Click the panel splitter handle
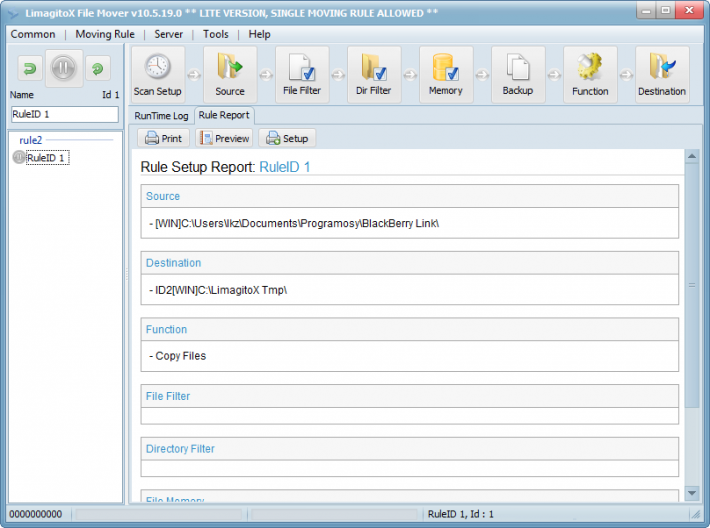This screenshot has height=528, width=710. point(126,273)
